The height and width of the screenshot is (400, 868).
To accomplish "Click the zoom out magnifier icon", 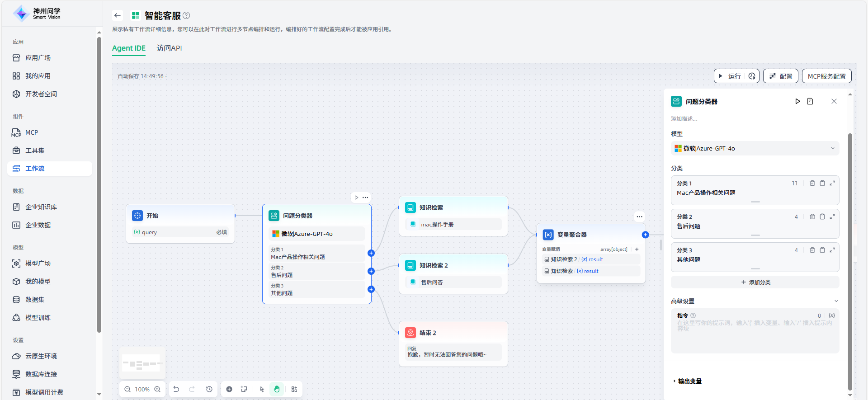I will [127, 389].
